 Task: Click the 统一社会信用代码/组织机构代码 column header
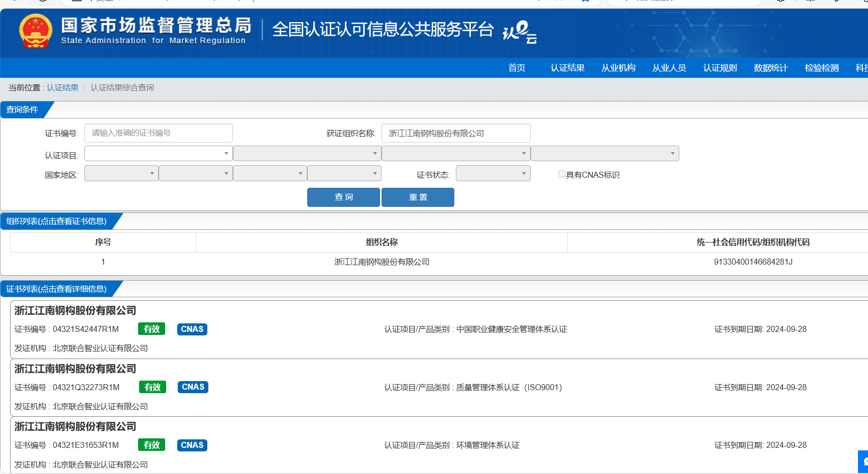753,242
